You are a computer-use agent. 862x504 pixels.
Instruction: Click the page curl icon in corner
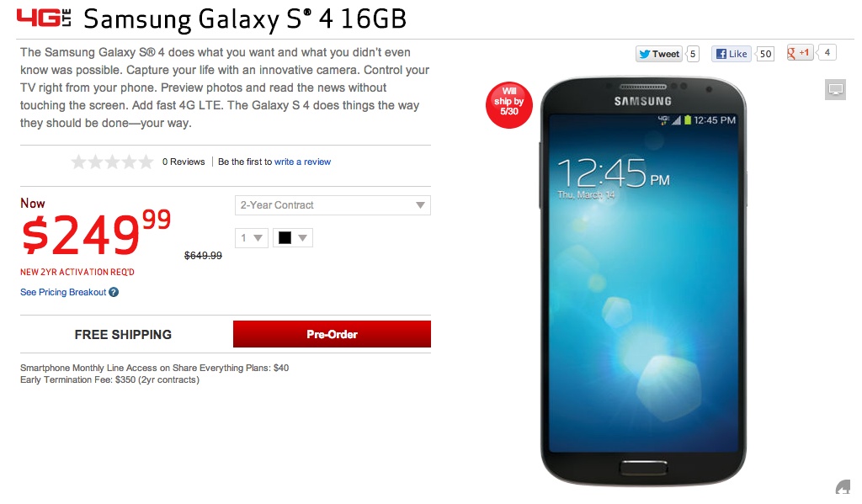coord(843,487)
